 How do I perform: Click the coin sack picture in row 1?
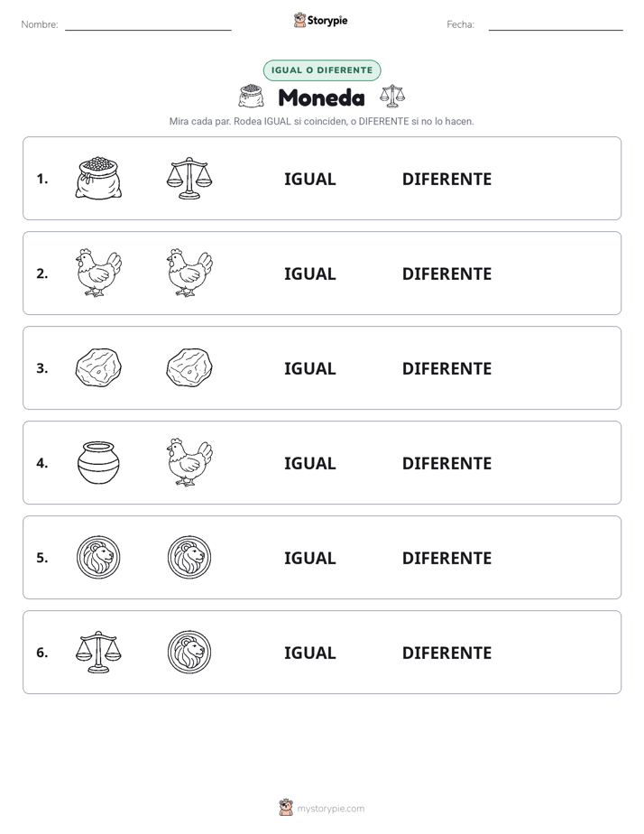98,178
